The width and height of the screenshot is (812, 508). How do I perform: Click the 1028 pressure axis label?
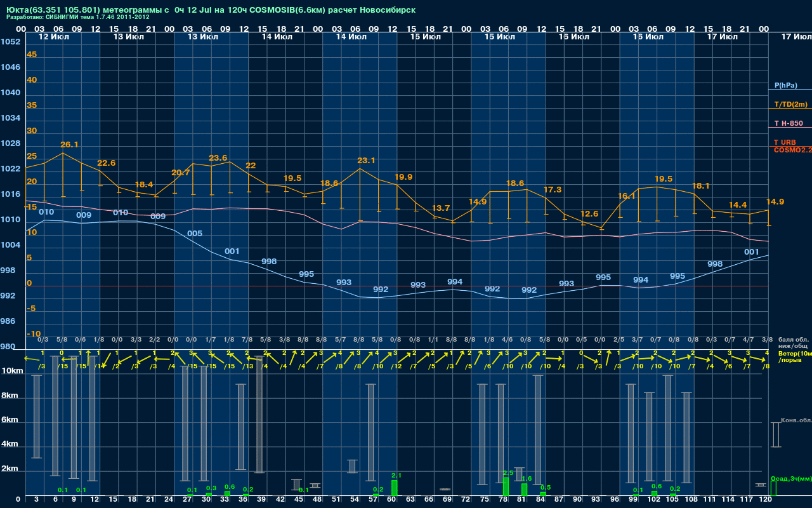(10, 144)
